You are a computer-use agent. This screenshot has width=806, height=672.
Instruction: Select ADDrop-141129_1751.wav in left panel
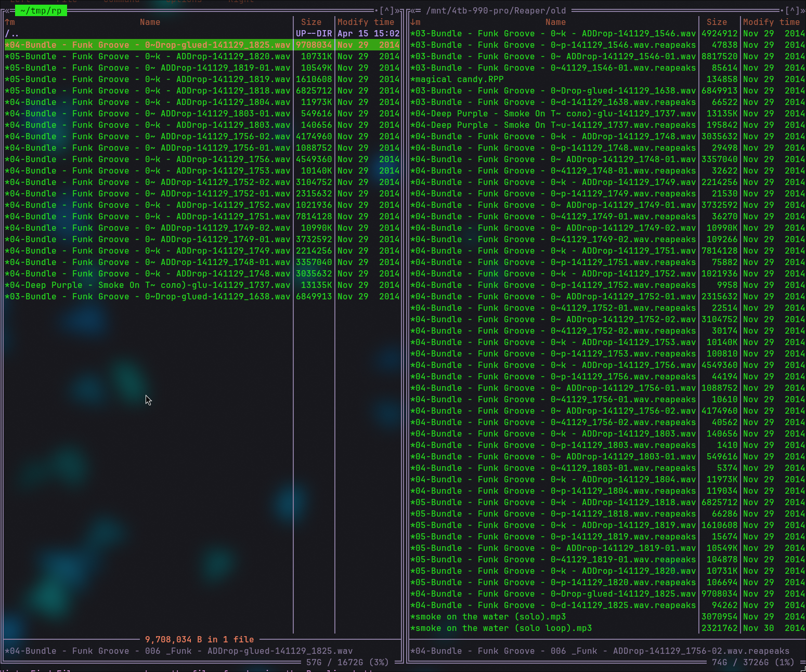(202, 216)
